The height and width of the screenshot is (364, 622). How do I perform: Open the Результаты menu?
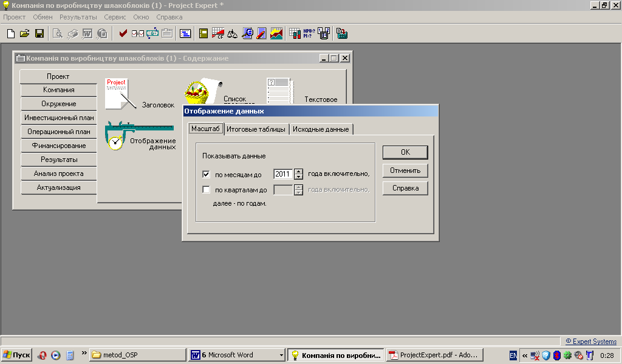[78, 17]
